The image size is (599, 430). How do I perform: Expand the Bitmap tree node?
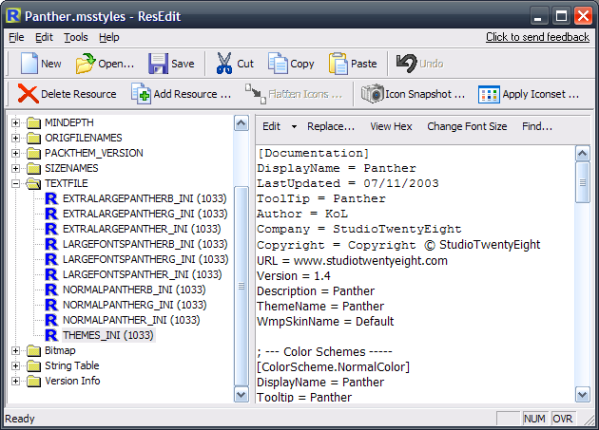tap(15, 351)
